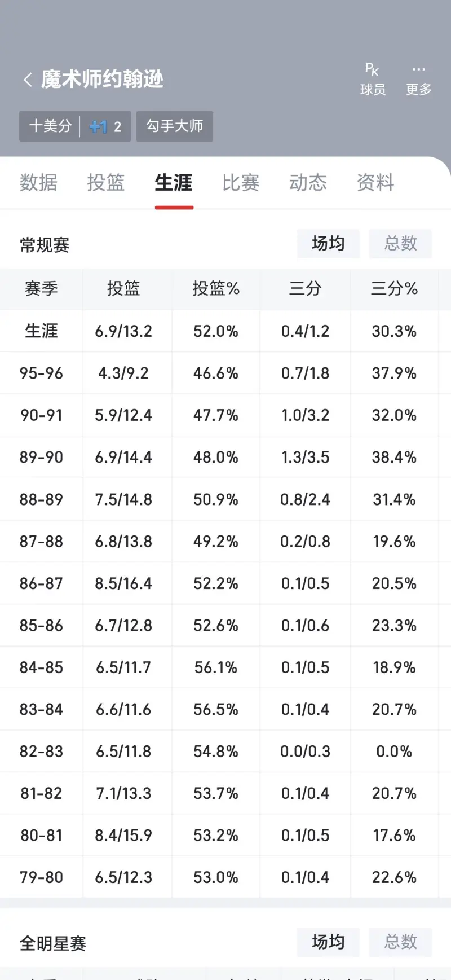Select the 勾手大师 nickname tag

175,126
